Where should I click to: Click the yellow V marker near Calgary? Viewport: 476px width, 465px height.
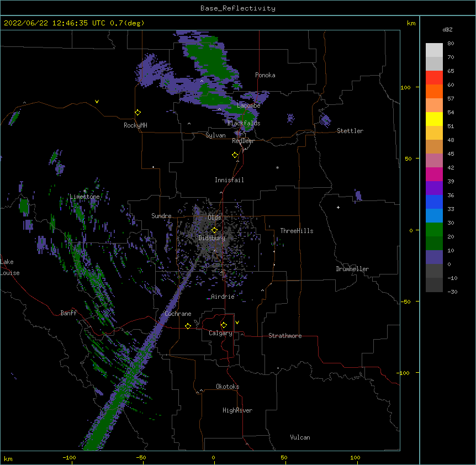pyautogui.click(x=237, y=323)
